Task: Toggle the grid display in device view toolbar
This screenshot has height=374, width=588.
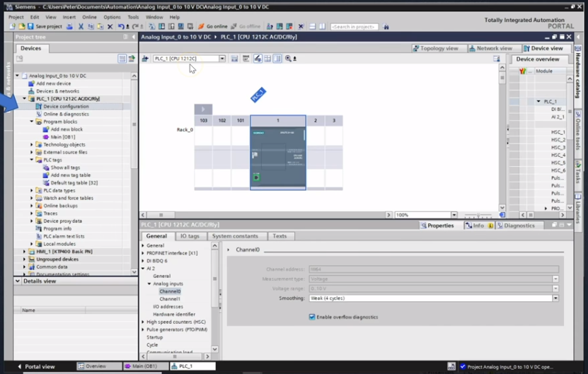Action: tap(267, 59)
